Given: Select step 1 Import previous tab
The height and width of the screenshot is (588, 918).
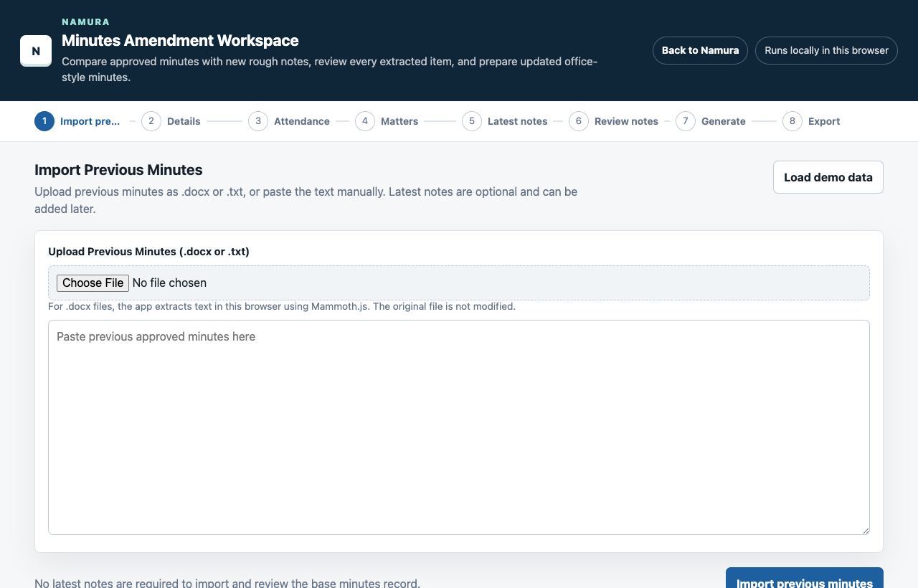Looking at the screenshot, I should tap(77, 121).
